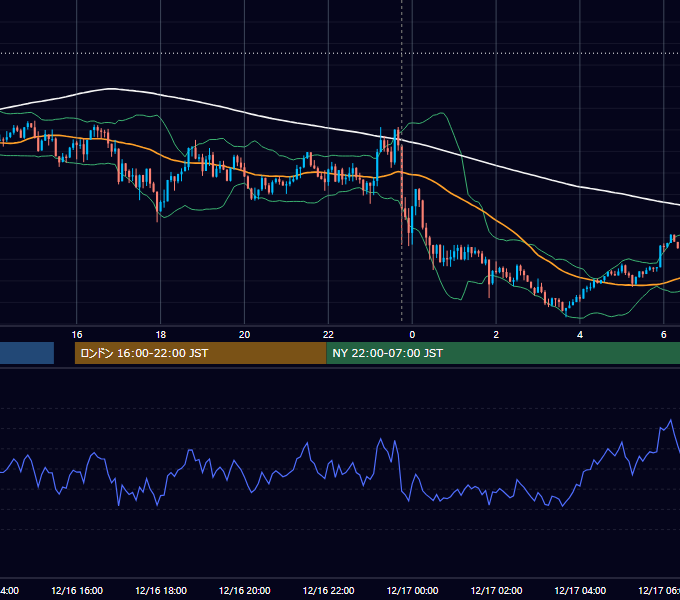Click the 12/16 16:00 date label
This screenshot has height=600, width=680.
(77, 590)
